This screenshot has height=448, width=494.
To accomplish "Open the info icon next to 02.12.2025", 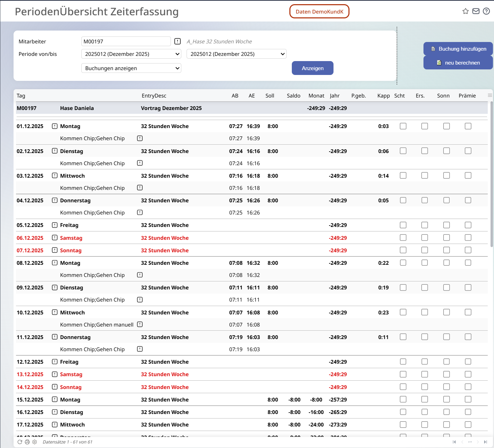I will (55, 151).
